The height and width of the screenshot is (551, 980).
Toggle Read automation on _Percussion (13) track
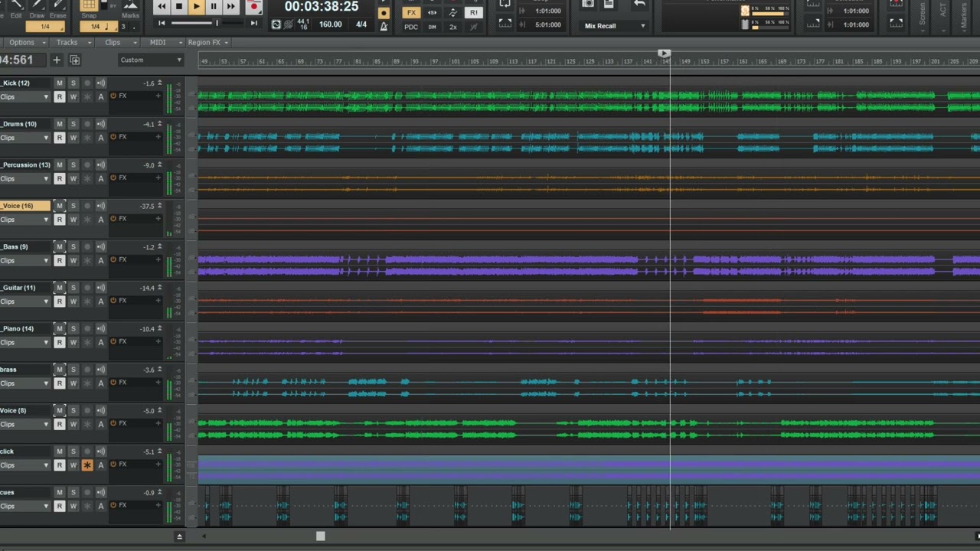click(x=60, y=178)
